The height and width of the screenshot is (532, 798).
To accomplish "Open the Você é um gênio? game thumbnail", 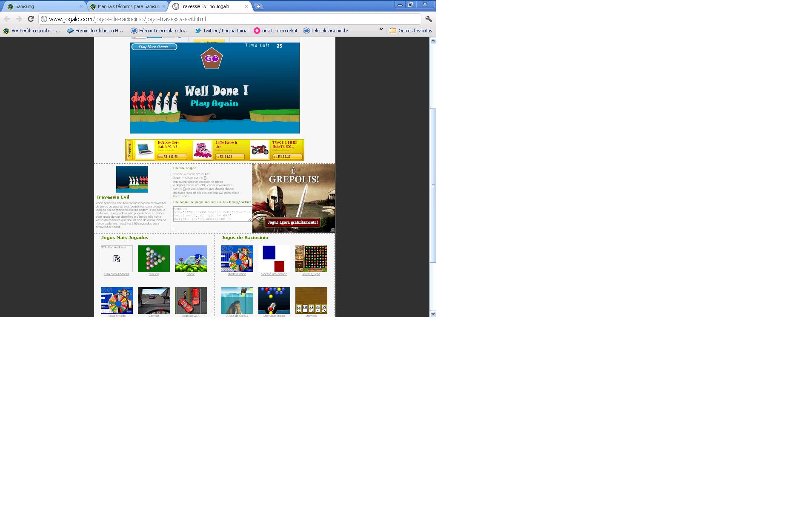I will tap(274, 259).
